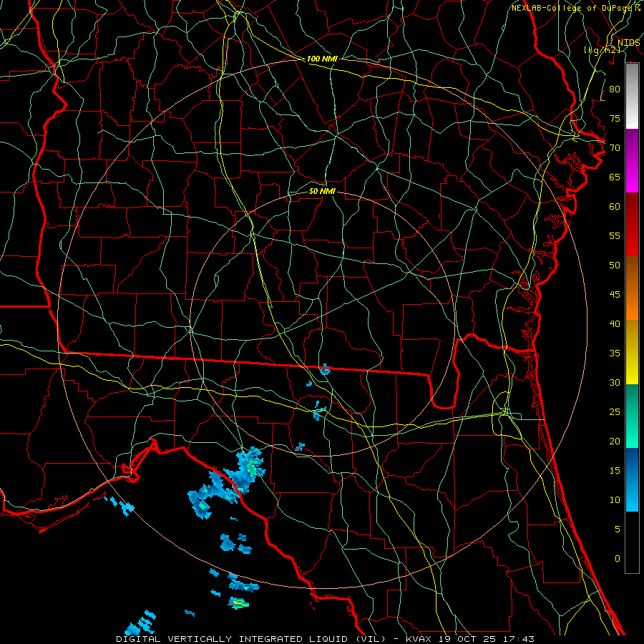The image size is (644, 644).
Task: Click the scale value "40"
Action: pyautogui.click(x=615, y=324)
